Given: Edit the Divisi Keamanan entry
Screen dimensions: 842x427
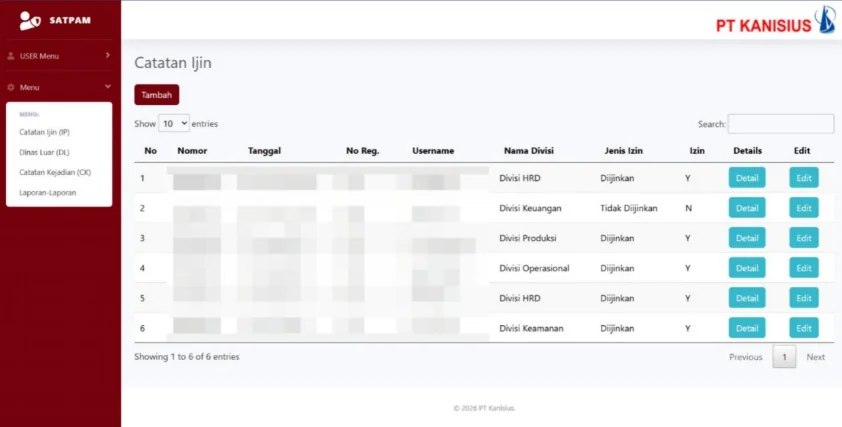Looking at the screenshot, I should 804,328.
